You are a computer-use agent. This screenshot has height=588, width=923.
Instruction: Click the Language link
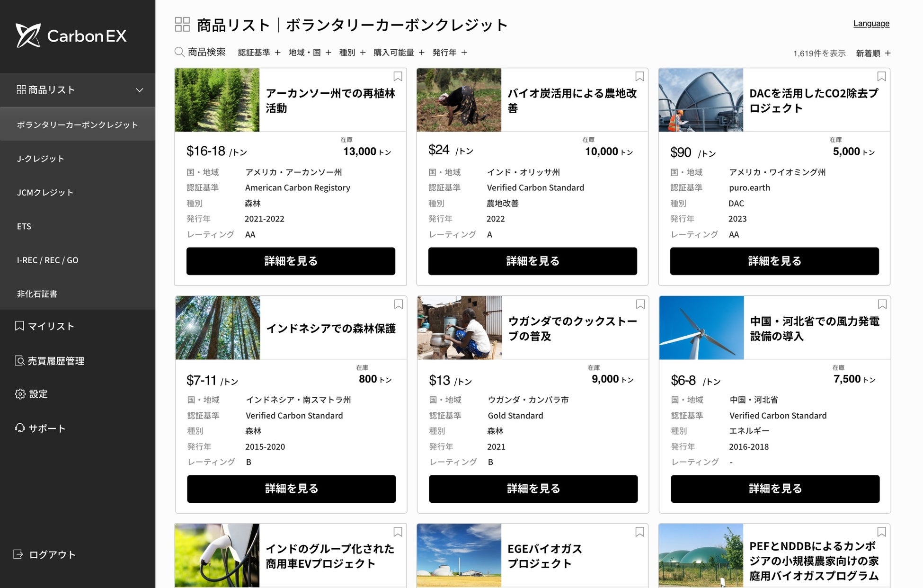[x=871, y=24]
